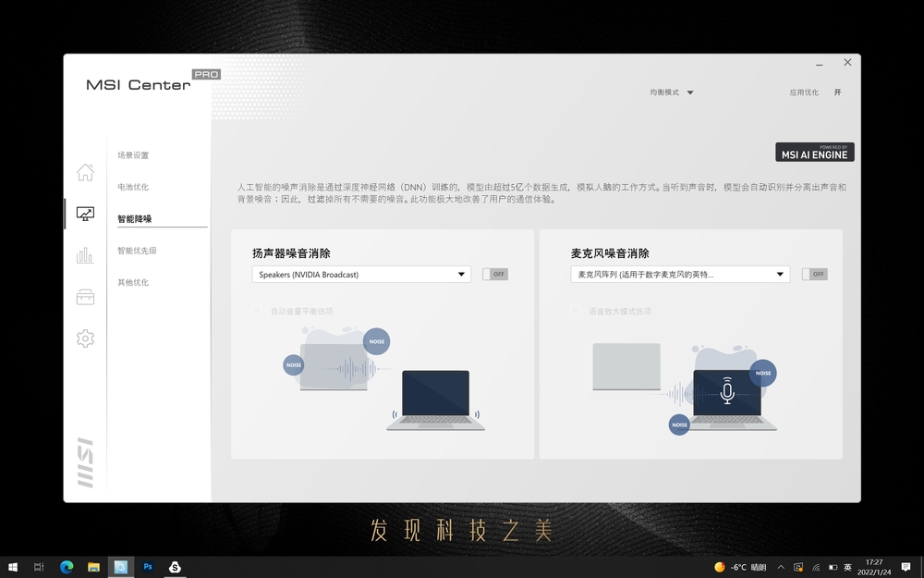Close the MSI Center window
924x578 pixels.
pos(847,63)
